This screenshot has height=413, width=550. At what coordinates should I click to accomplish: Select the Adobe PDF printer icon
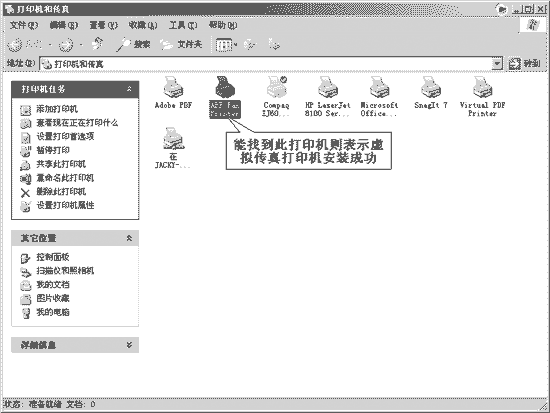(173, 87)
